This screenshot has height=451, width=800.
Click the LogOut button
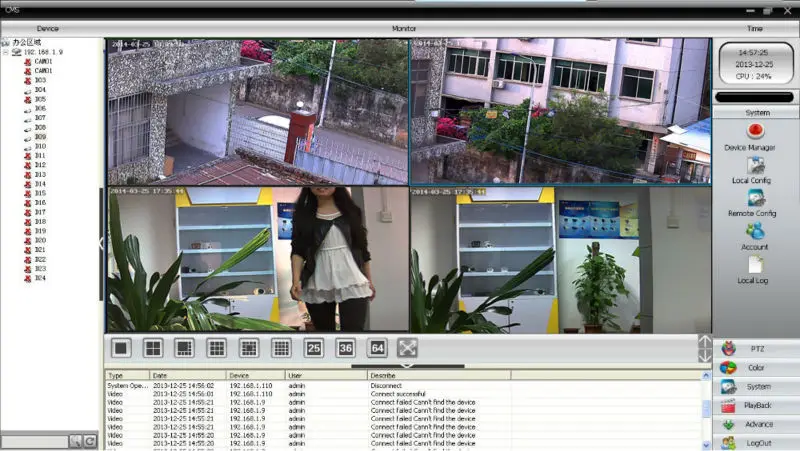(756, 443)
